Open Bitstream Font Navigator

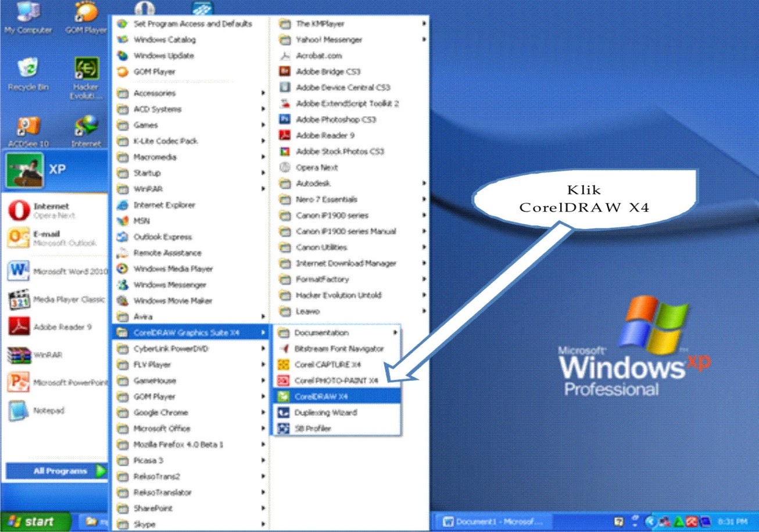tap(337, 348)
